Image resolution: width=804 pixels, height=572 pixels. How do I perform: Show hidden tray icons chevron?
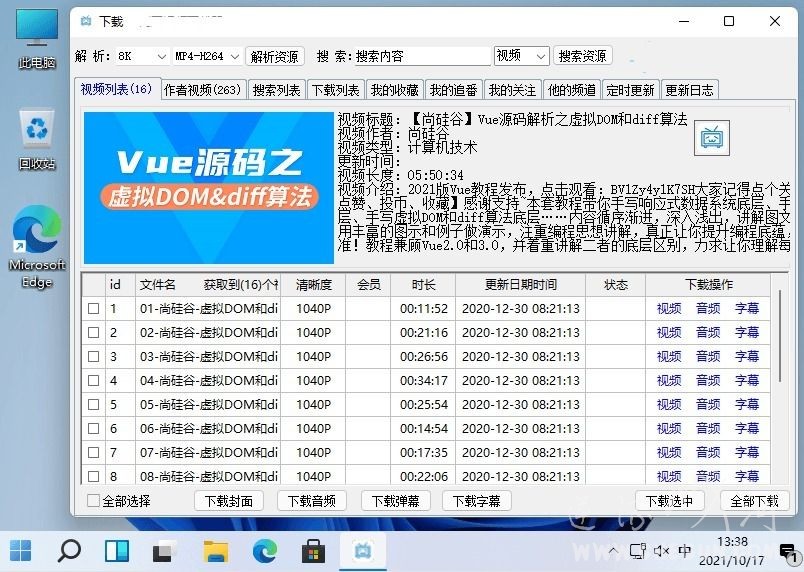pyautogui.click(x=613, y=551)
